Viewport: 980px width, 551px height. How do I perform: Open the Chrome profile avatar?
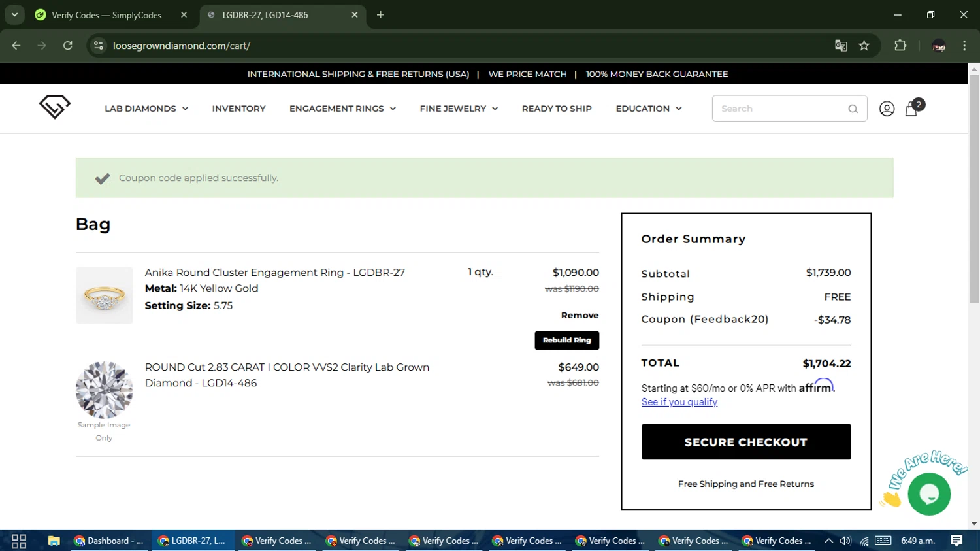tap(939, 46)
